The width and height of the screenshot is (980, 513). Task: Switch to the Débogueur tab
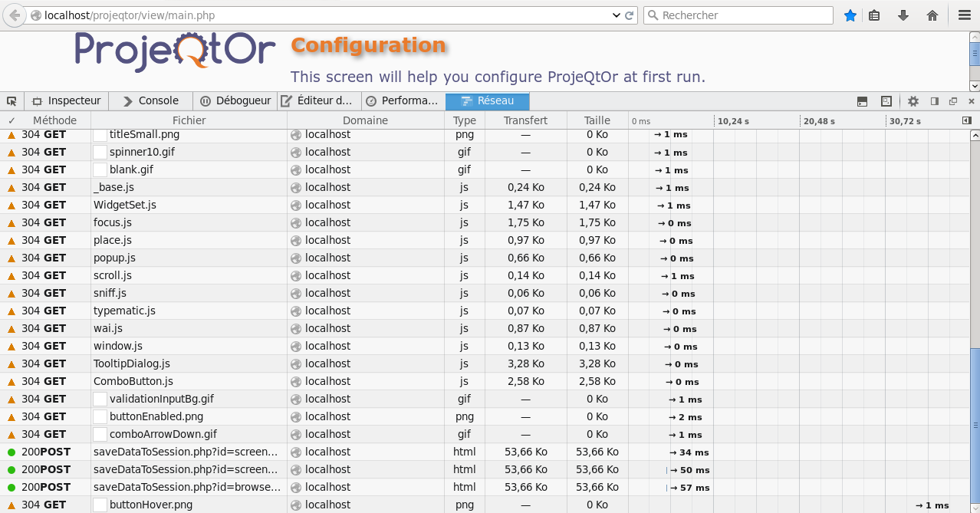click(x=235, y=101)
